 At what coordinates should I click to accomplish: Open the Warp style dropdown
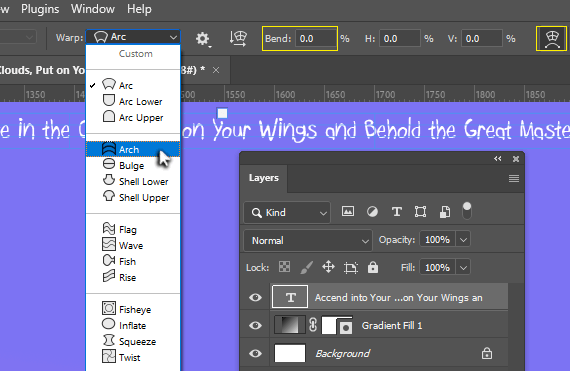pyautogui.click(x=133, y=37)
